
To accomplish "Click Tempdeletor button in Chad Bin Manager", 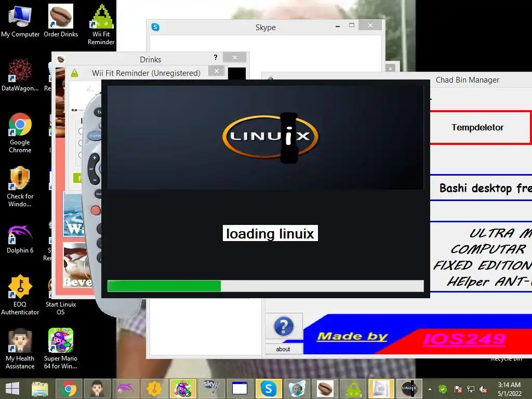I will click(x=480, y=128).
